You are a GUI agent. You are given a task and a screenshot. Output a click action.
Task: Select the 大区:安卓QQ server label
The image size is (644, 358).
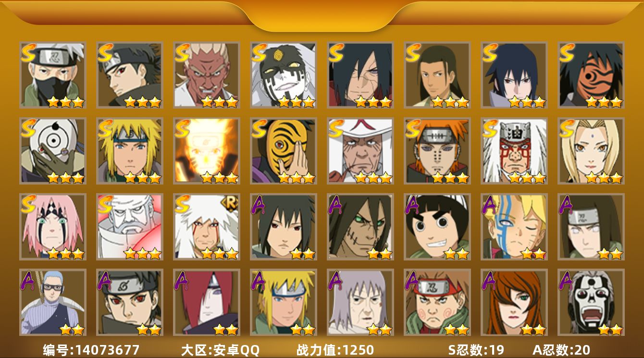(220, 350)
